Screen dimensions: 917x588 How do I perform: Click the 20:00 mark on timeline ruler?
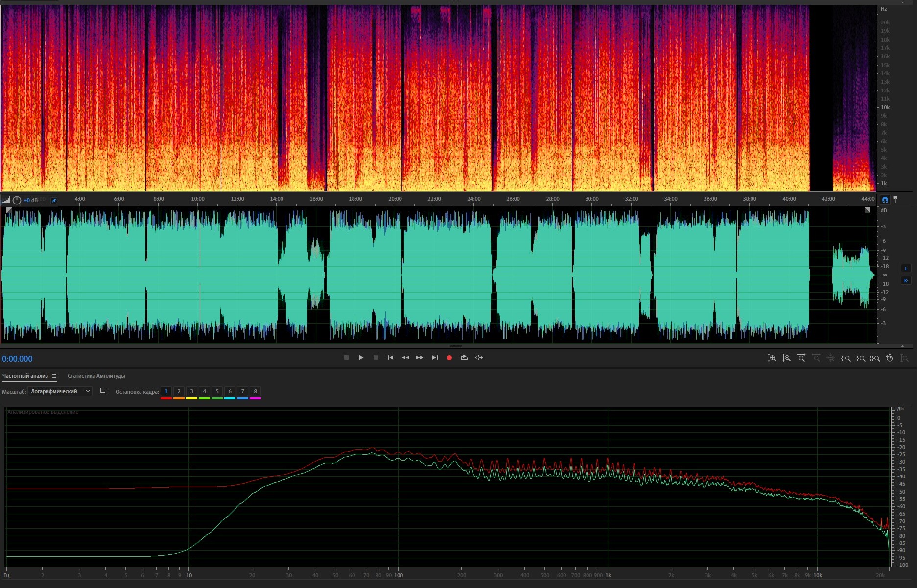(395, 199)
